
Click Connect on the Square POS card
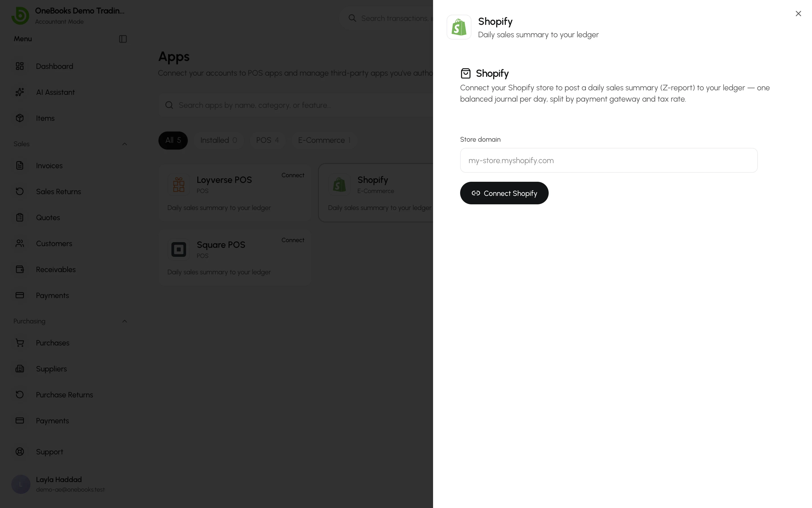293,240
